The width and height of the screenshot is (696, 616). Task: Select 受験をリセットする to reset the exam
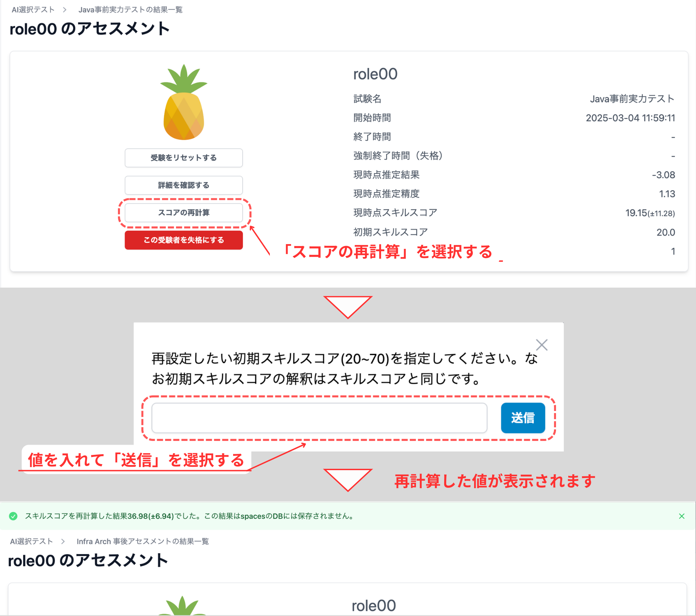(184, 158)
